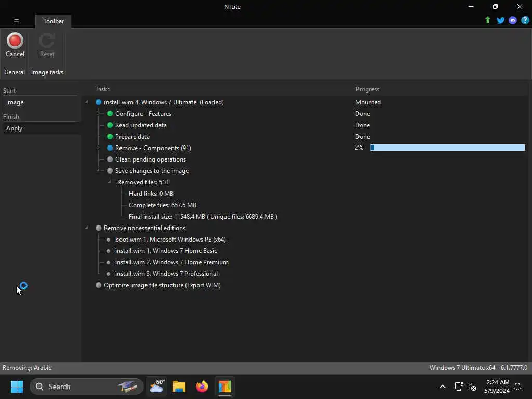Collapse the Removed files: 510 node
Screen dimensions: 532x399
pyautogui.click(x=109, y=182)
